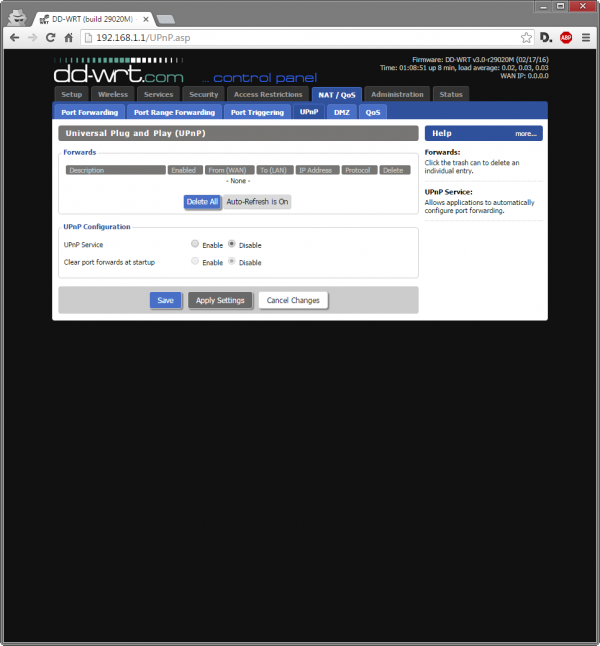This screenshot has height=646, width=600.
Task: Click Apply Settings button
Action: [x=219, y=300]
